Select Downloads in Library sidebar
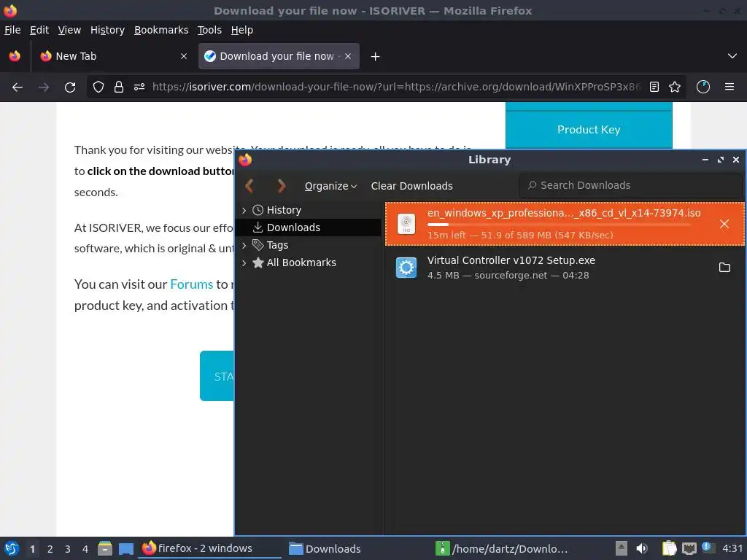 [x=309, y=227]
